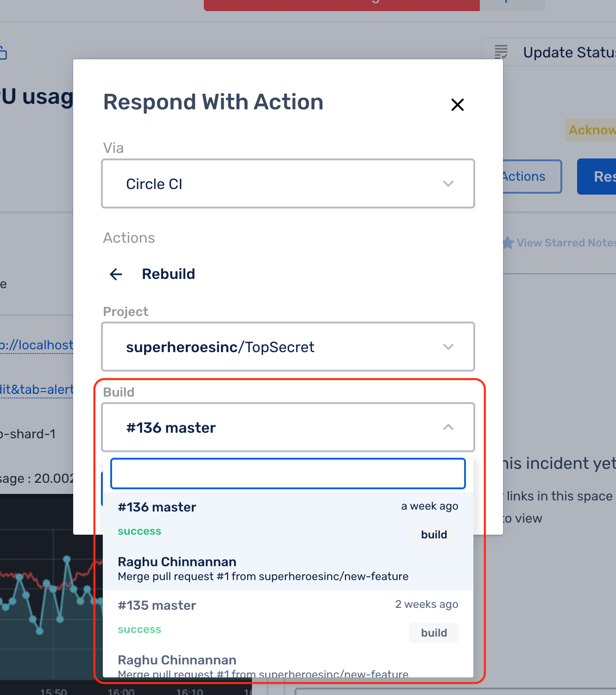Close the Respond With Action dialog
The image size is (616, 695).
pos(458,105)
